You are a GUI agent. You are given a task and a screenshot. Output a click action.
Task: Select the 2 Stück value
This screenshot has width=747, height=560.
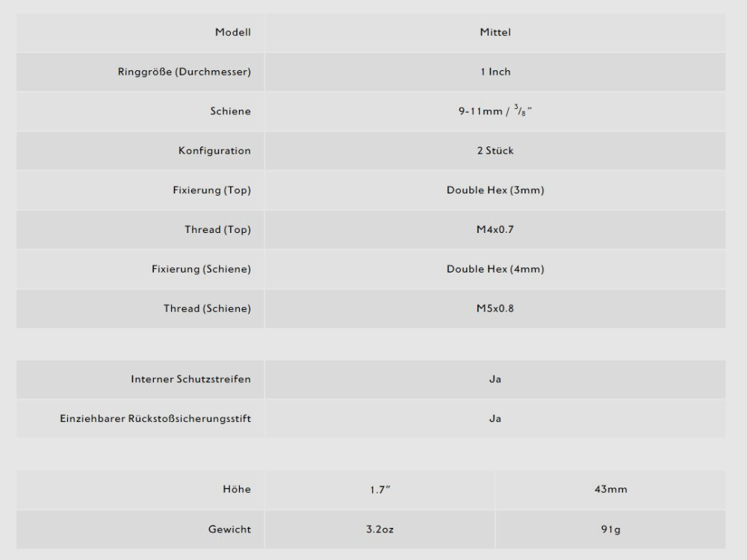(495, 151)
